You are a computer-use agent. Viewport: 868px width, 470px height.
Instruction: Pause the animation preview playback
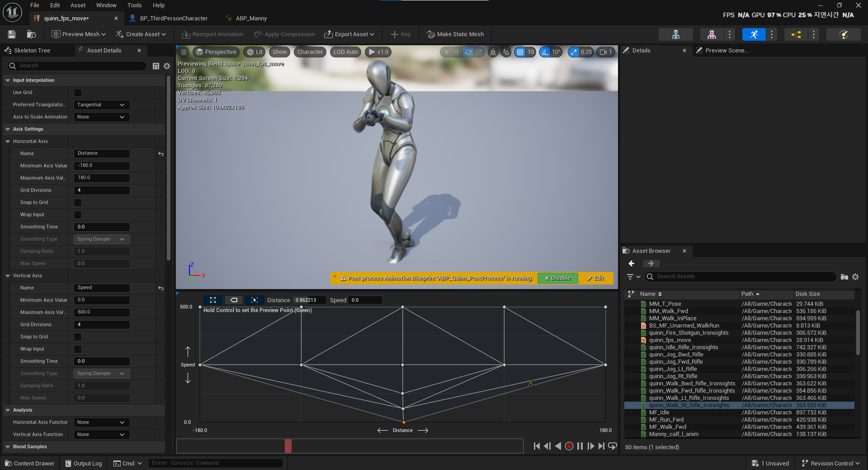580,446
